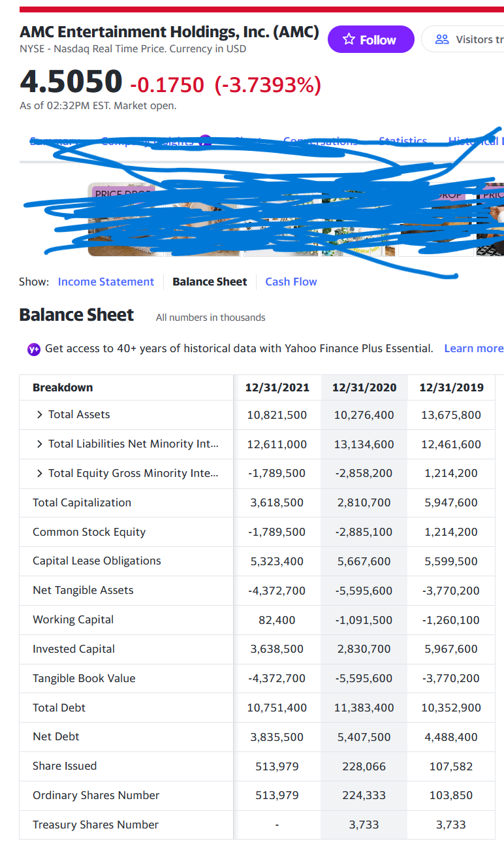Click the Total Capitalization value 5,947,600
Screen dimensions: 504x852
coord(451,502)
